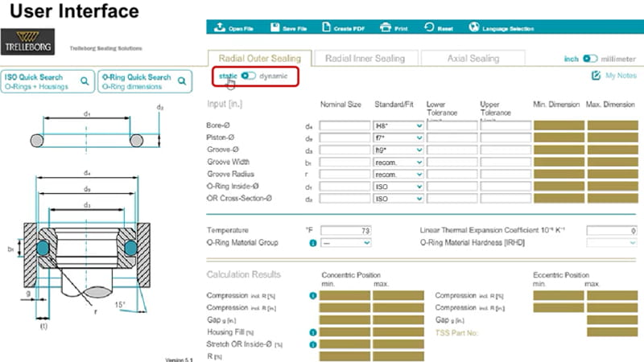Click the Save File icon
The height and width of the screenshot is (362, 644).
coord(274,28)
